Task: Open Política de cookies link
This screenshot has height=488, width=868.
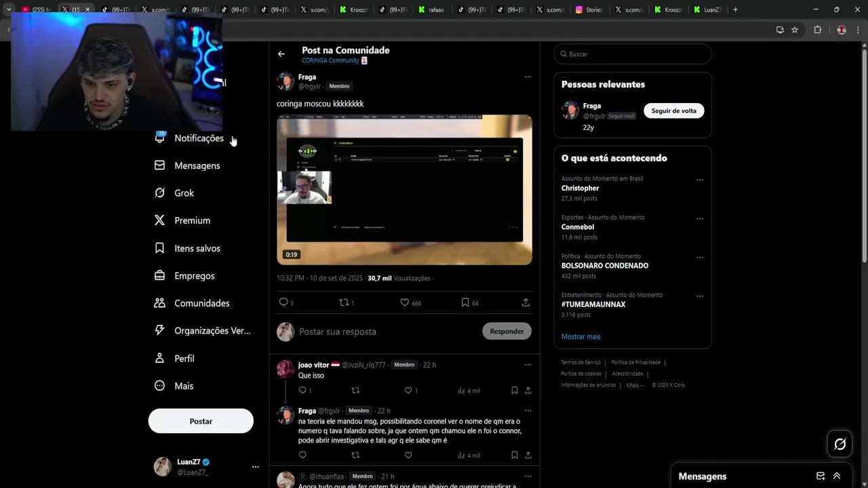Action: pyautogui.click(x=581, y=373)
